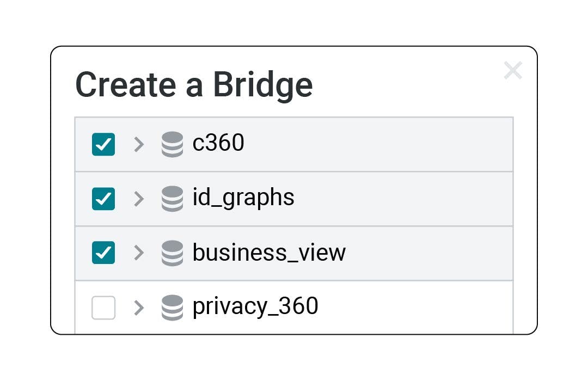The image size is (588, 381).
Task: Close the Create a Bridge dialog
Action: coord(513,70)
